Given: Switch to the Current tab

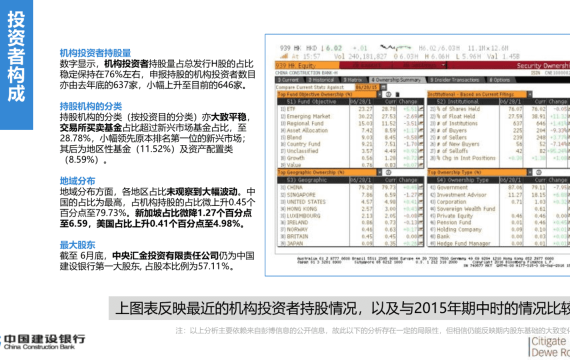Looking at the screenshot, I should [289, 80].
